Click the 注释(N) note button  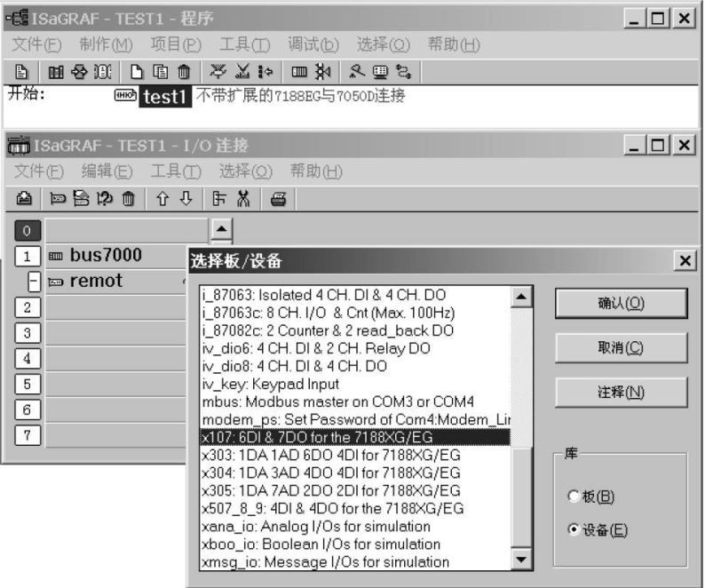click(621, 392)
